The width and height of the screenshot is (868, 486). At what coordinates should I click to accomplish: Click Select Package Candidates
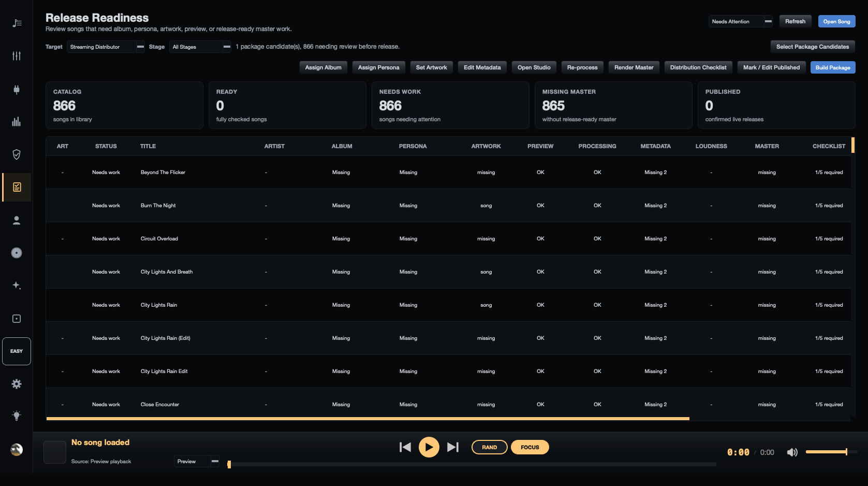[x=813, y=47]
